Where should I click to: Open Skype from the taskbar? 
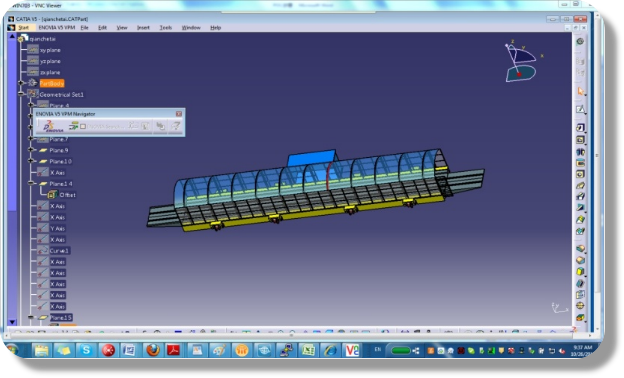click(86, 350)
